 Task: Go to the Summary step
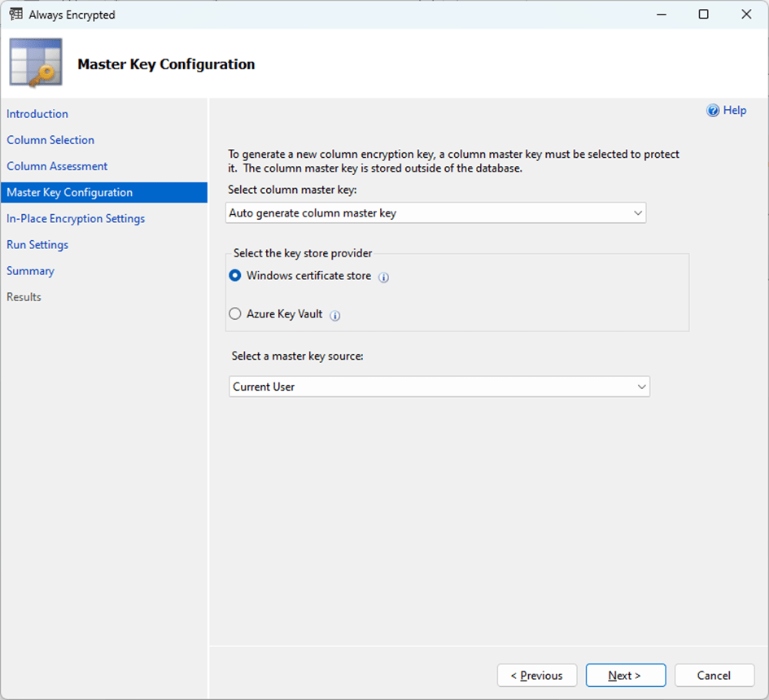pyautogui.click(x=30, y=271)
